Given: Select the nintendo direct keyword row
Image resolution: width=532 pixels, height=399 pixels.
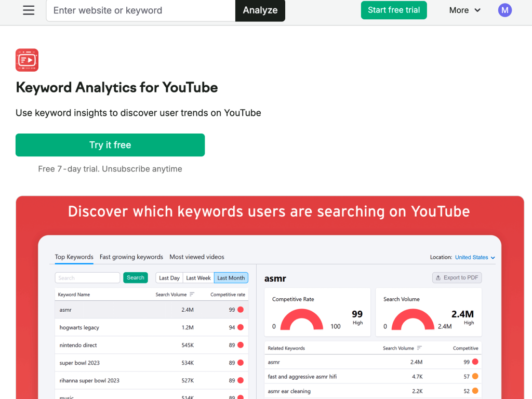Looking at the screenshot, I should point(152,345).
